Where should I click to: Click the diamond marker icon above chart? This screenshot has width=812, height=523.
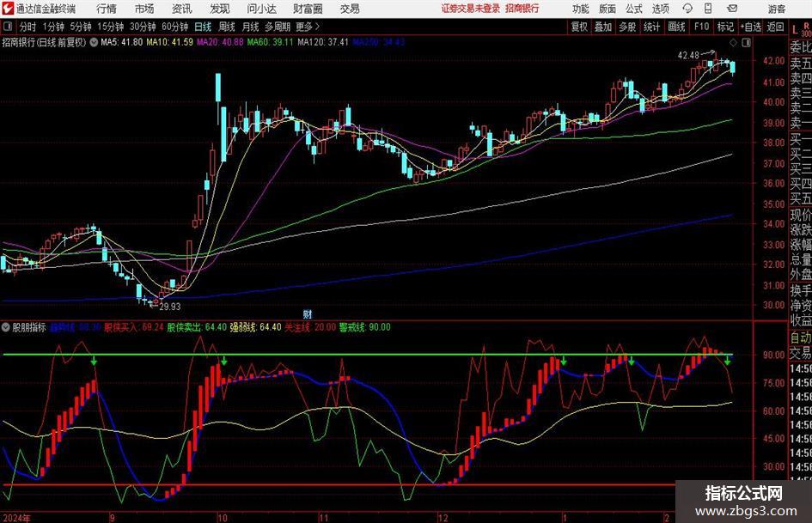[x=733, y=43]
